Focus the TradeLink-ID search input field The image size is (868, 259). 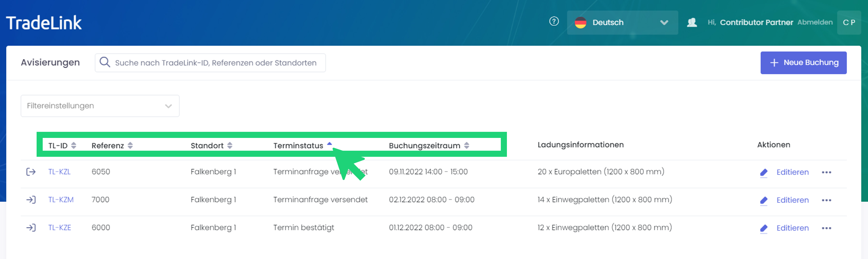[216, 63]
